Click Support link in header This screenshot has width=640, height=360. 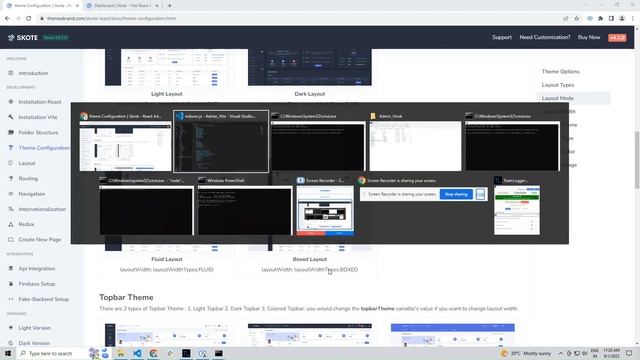[502, 37]
